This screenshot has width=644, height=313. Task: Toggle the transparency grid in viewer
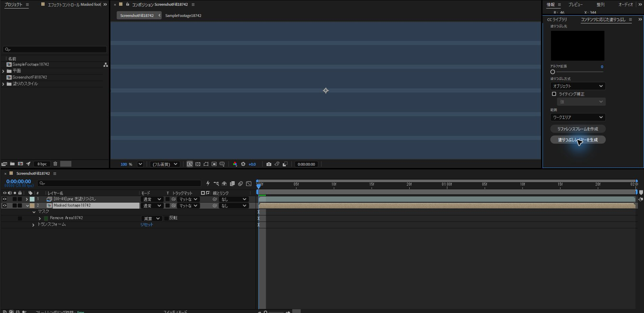click(198, 164)
